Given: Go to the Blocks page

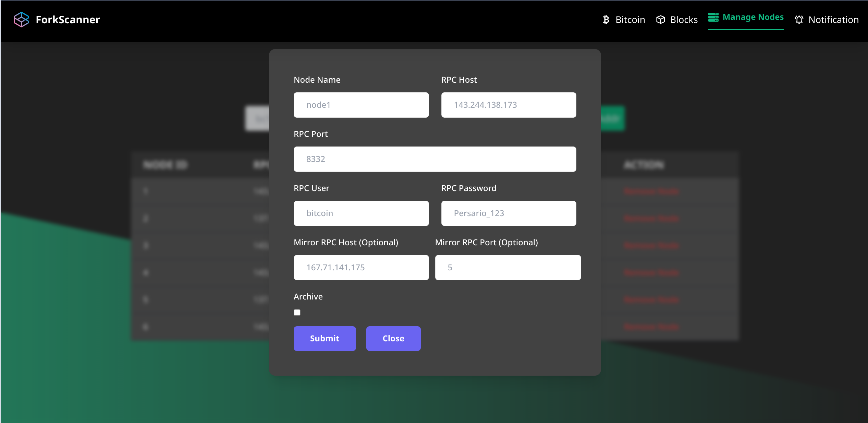Looking at the screenshot, I should (x=683, y=20).
